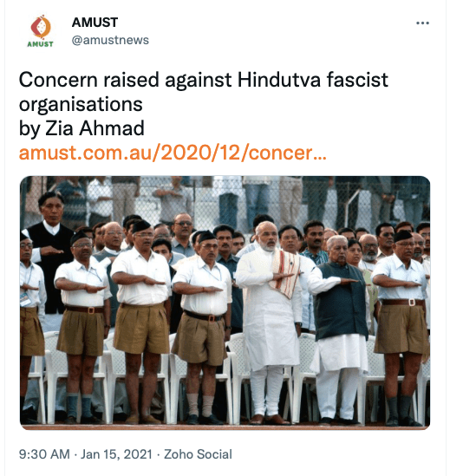Click the green AMUST text under the logo

click(x=41, y=44)
